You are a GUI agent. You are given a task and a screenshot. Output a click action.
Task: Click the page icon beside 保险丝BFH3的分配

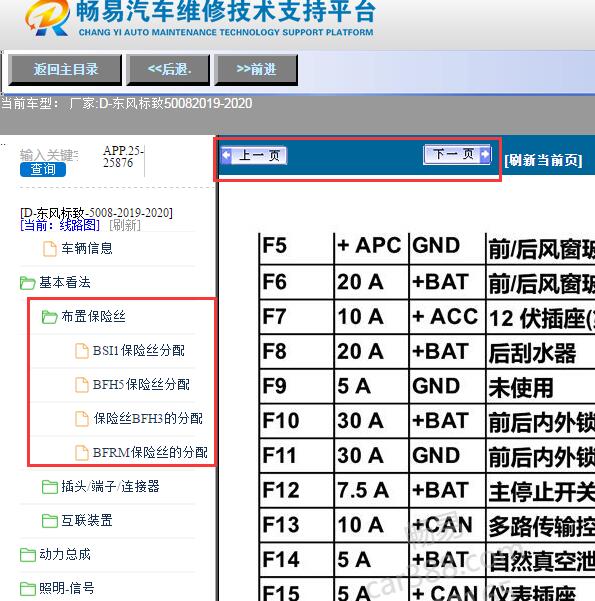click(82, 419)
